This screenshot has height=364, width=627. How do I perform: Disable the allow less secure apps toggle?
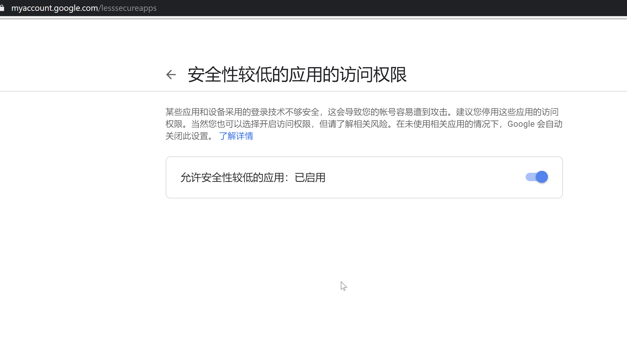tap(537, 177)
